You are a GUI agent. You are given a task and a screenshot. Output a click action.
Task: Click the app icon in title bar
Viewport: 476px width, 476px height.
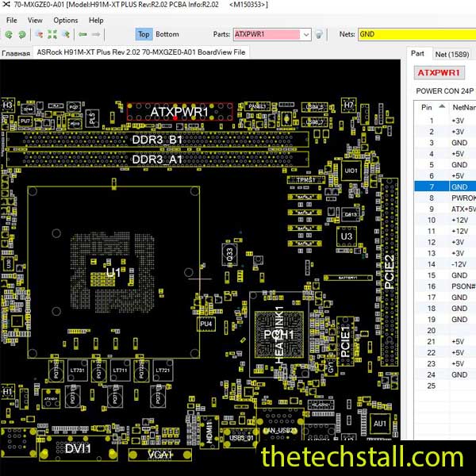[6, 5]
